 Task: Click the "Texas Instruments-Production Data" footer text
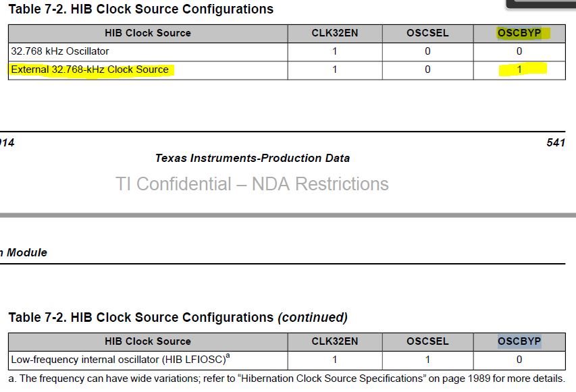click(253, 158)
